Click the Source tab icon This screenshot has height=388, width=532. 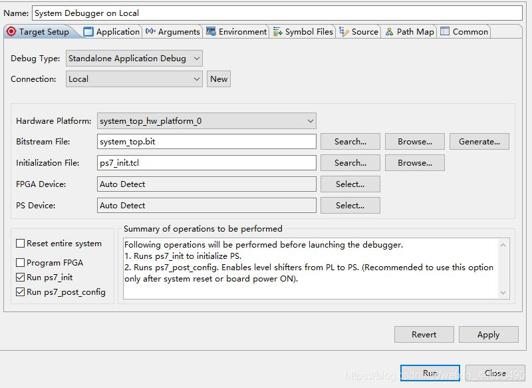click(344, 32)
